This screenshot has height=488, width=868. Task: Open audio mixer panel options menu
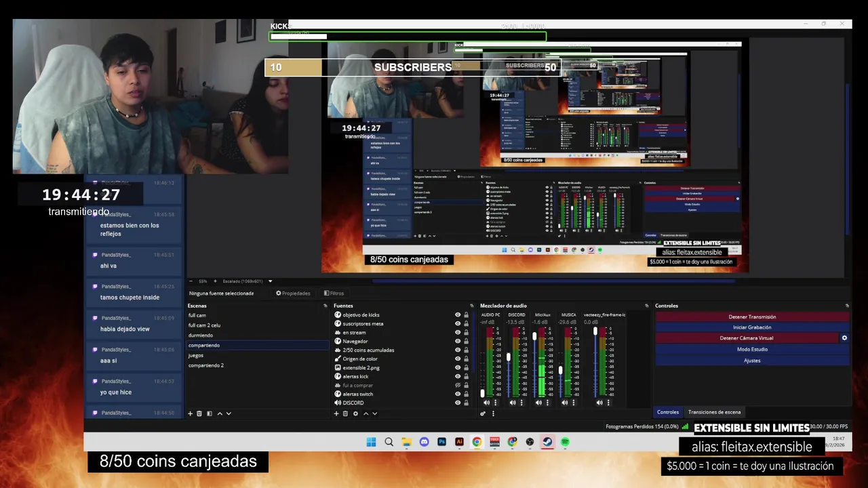pos(494,413)
